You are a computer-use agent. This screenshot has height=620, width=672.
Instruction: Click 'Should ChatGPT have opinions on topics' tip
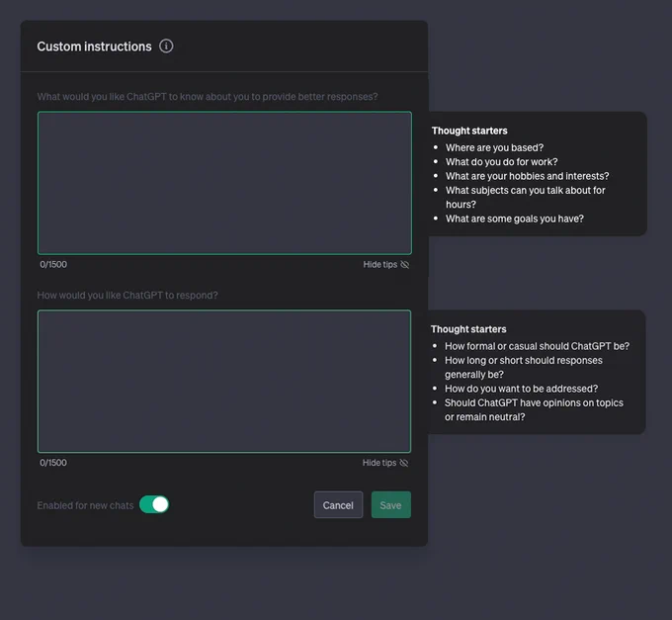[x=534, y=409]
